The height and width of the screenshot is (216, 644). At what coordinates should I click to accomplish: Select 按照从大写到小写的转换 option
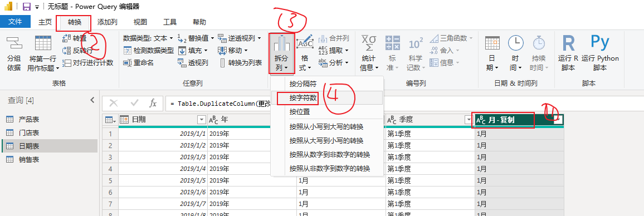tap(327, 140)
